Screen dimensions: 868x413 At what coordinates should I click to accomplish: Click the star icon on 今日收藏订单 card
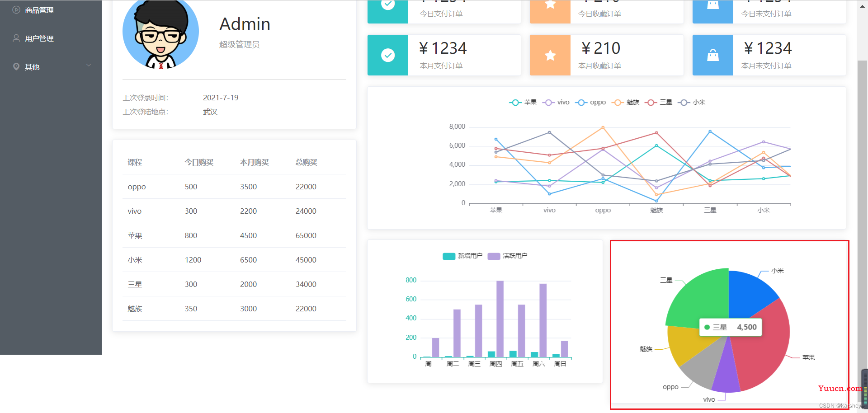click(x=550, y=5)
